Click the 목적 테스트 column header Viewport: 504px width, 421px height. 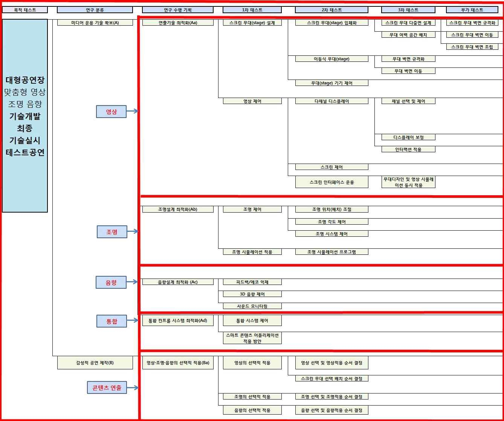coord(25,10)
